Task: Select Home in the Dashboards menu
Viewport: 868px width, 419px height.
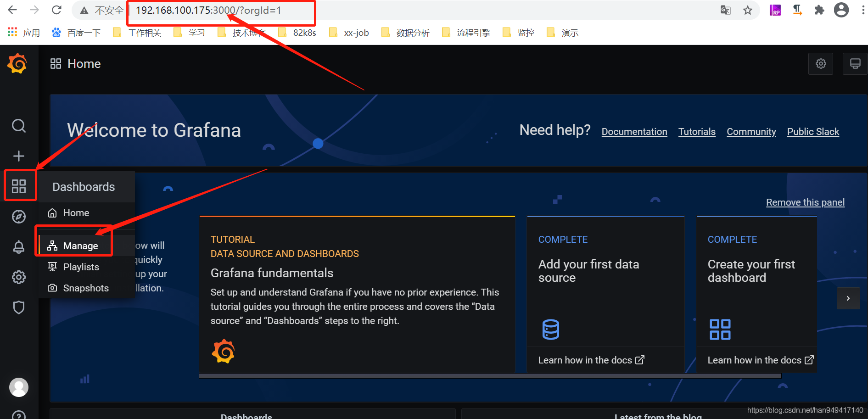Action: [x=86, y=213]
